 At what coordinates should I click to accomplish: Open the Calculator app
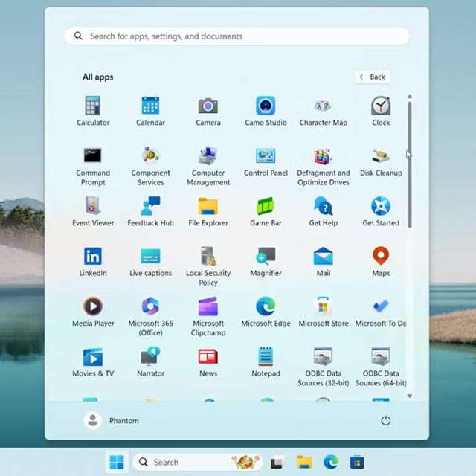93,111
